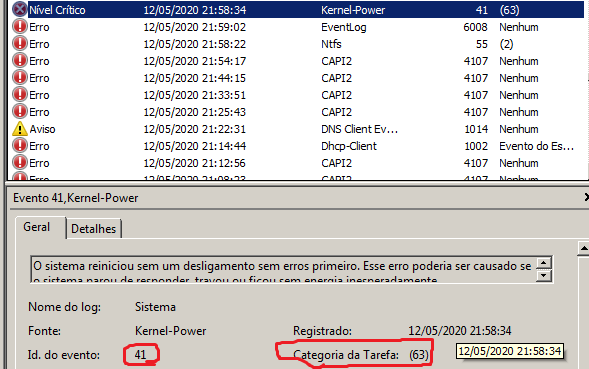This screenshot has width=589, height=369.
Task: Click event ID 1002 in the list
Action: click(476, 146)
